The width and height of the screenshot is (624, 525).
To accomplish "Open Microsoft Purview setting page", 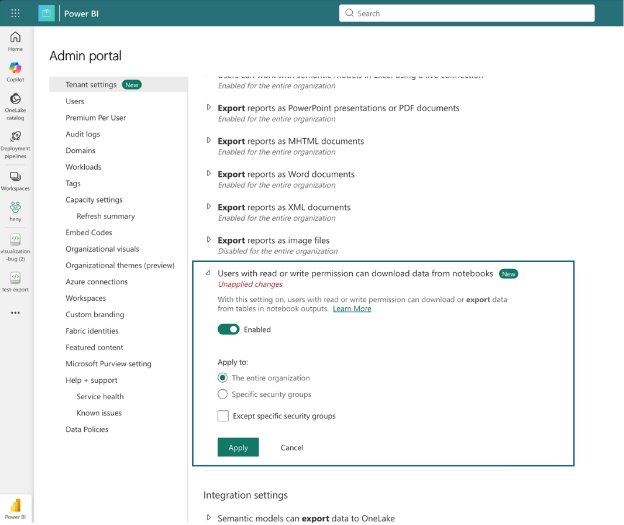I will tap(108, 364).
